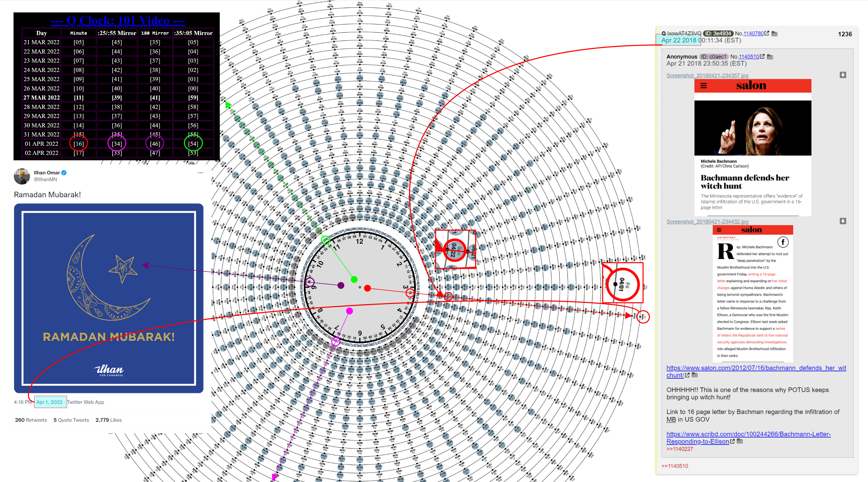Click folder icon after the scribd URL
The image size is (868, 482).
(x=740, y=441)
